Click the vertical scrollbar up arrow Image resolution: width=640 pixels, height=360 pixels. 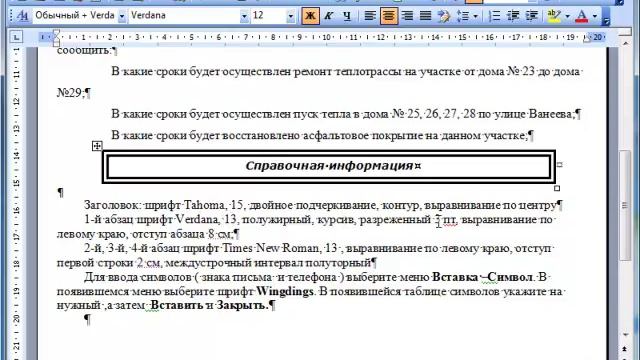[x=626, y=42]
